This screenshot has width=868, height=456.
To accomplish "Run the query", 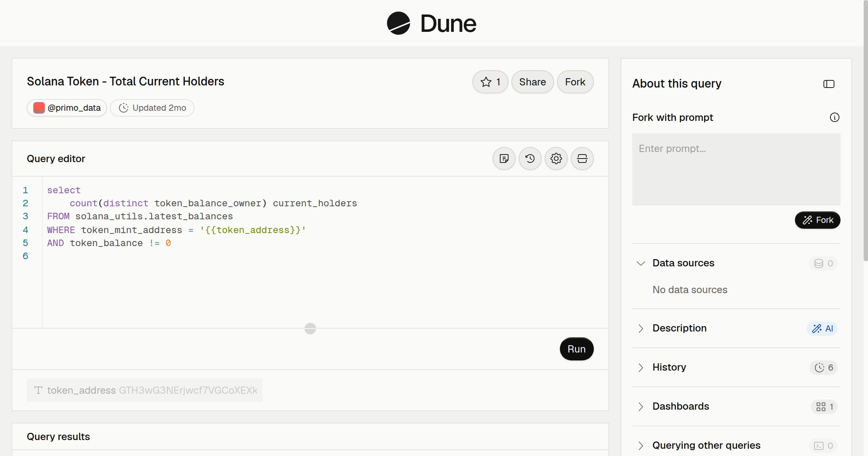I will (x=576, y=349).
